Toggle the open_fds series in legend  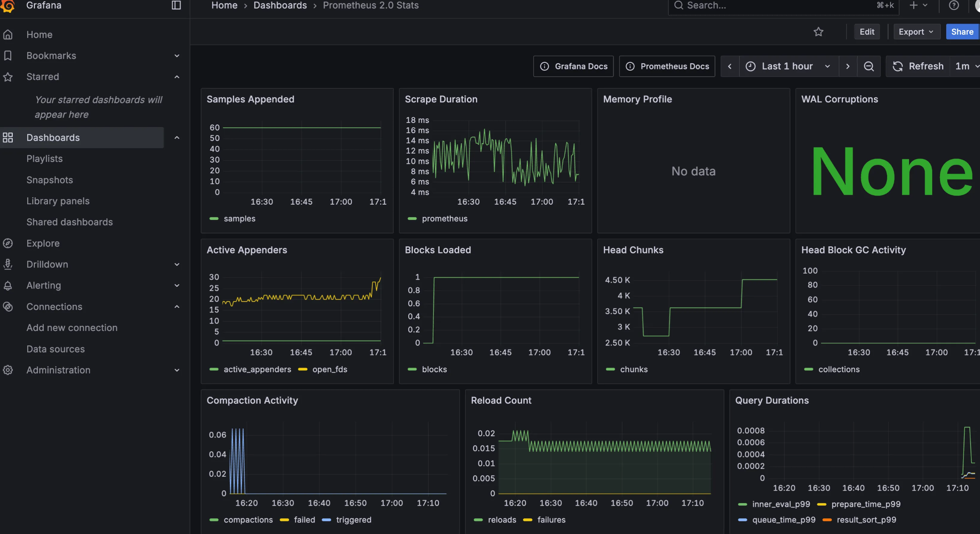point(330,369)
